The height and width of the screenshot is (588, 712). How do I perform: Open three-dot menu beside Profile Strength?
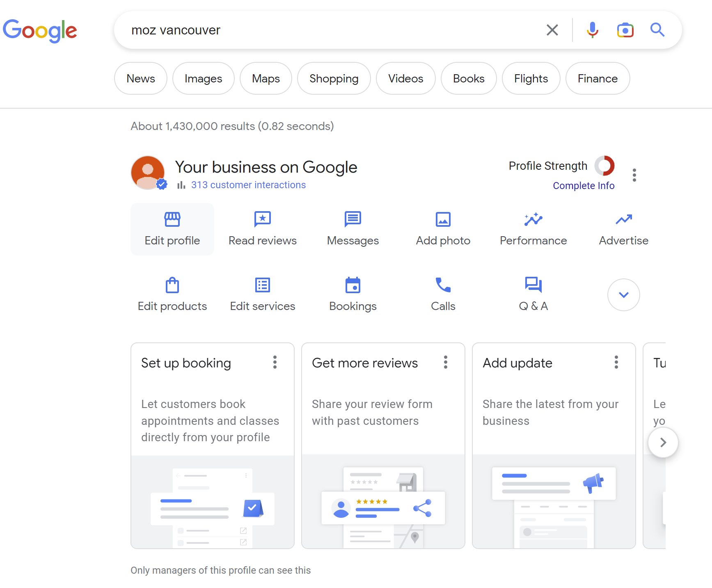click(x=634, y=175)
